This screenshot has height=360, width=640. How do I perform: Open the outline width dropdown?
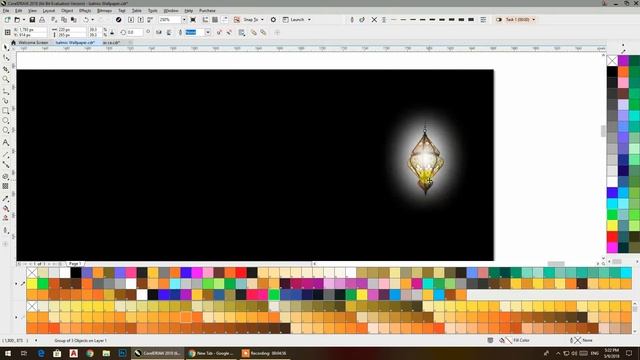point(208,32)
